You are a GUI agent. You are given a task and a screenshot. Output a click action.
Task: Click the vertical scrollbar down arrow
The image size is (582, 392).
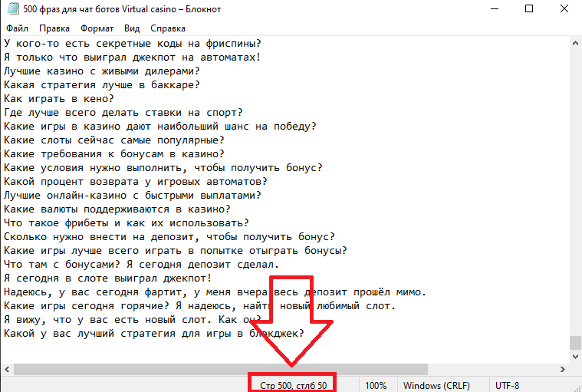[575, 356]
